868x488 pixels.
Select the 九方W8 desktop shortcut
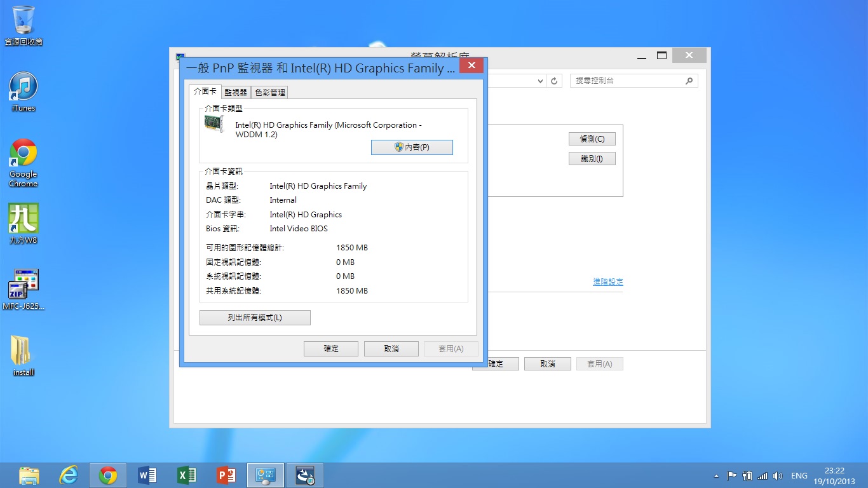point(24,224)
